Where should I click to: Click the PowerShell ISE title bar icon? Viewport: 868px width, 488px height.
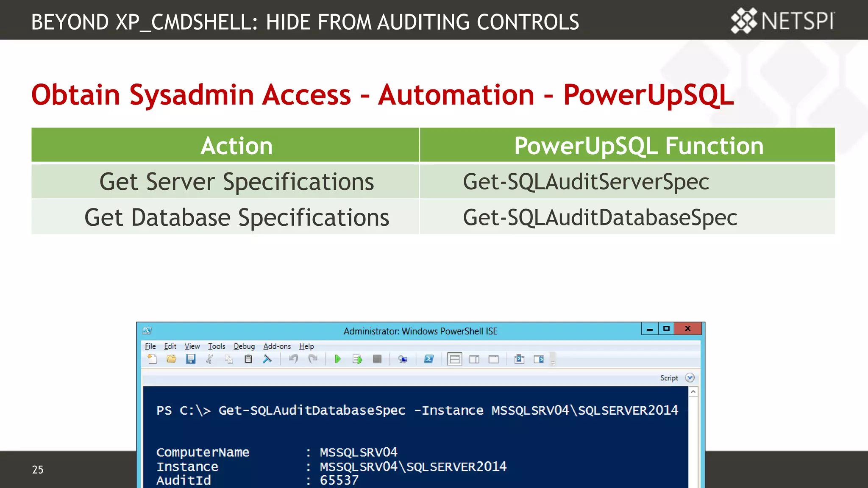(147, 330)
